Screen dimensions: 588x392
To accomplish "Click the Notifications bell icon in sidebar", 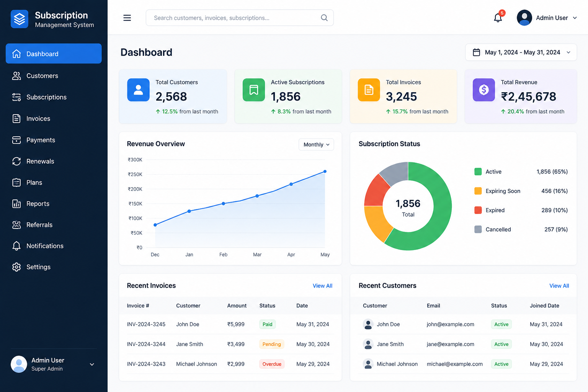I will tap(16, 246).
